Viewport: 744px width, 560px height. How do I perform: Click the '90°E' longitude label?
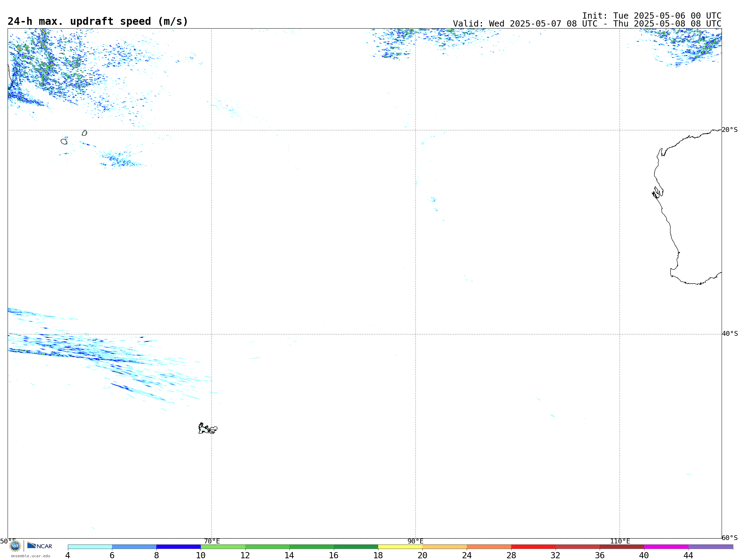click(x=416, y=541)
